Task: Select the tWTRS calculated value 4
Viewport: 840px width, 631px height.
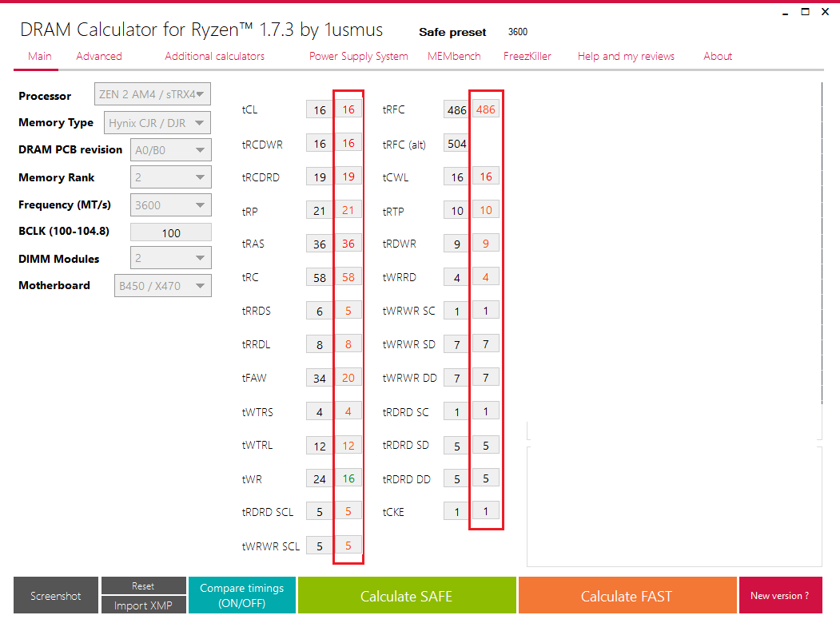Action: [x=320, y=412]
